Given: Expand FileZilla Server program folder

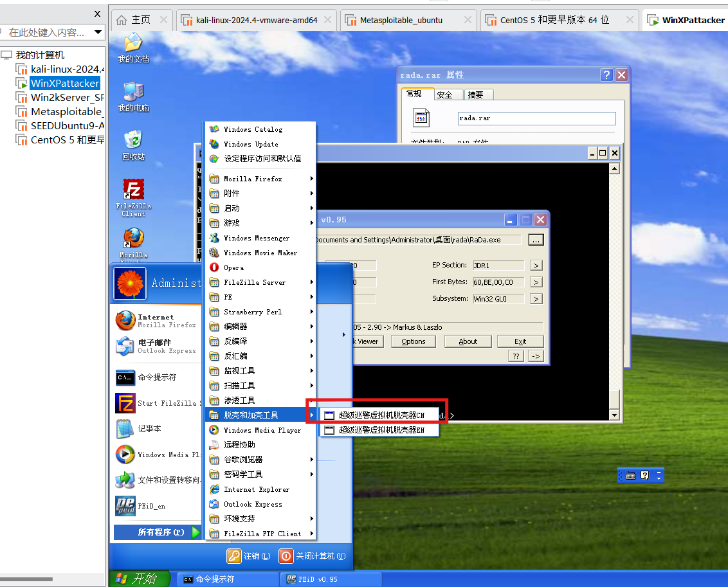Looking at the screenshot, I should coord(260,282).
